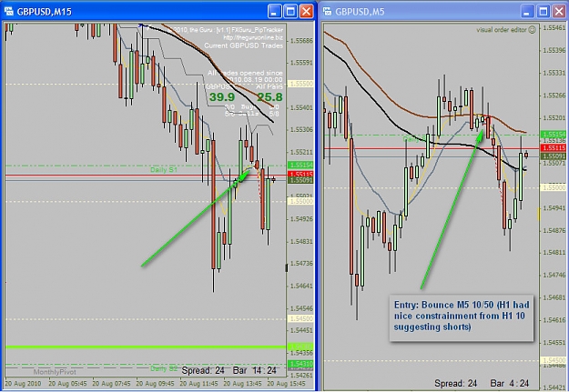Select the GBPUSD,M15 title bar text

tap(45, 12)
